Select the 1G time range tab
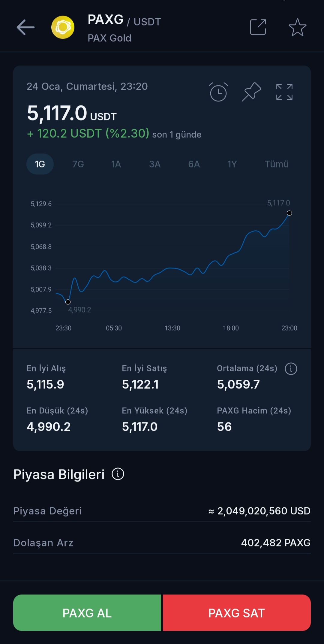Image resolution: width=324 pixels, height=644 pixels. [x=40, y=164]
